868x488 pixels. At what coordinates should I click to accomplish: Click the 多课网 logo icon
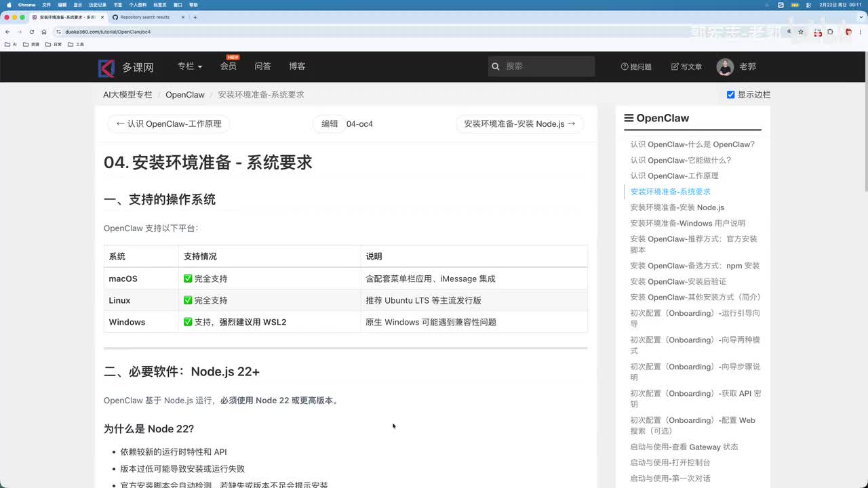point(106,67)
